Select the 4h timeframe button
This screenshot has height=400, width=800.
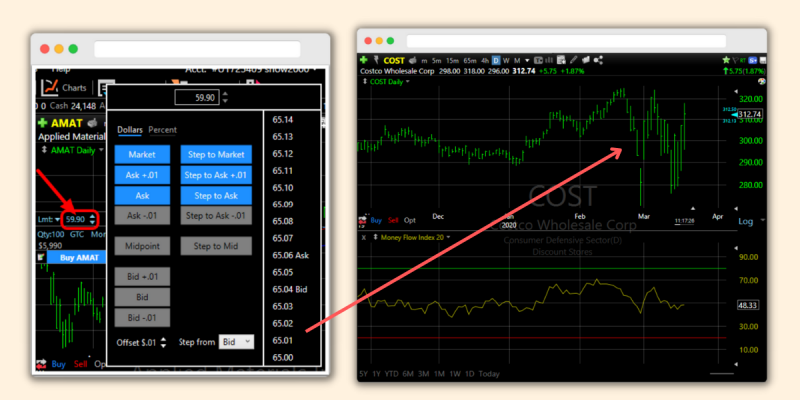[485, 60]
